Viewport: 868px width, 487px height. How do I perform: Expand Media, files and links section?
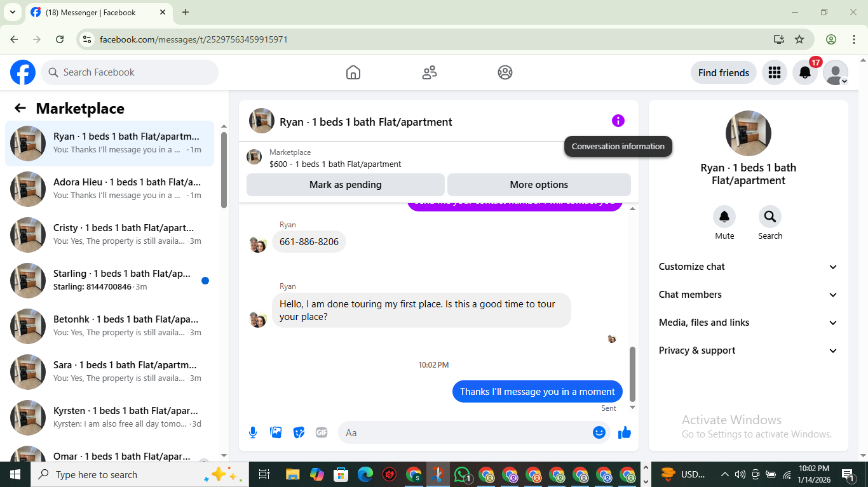point(748,323)
